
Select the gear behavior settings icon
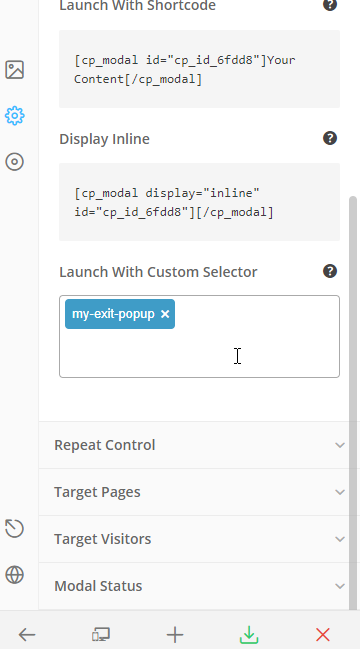click(x=14, y=115)
